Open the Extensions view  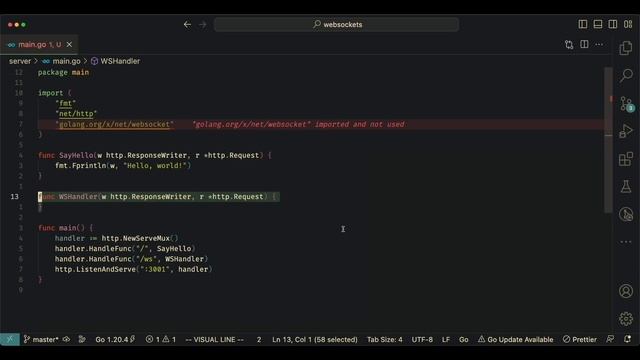tap(626, 159)
